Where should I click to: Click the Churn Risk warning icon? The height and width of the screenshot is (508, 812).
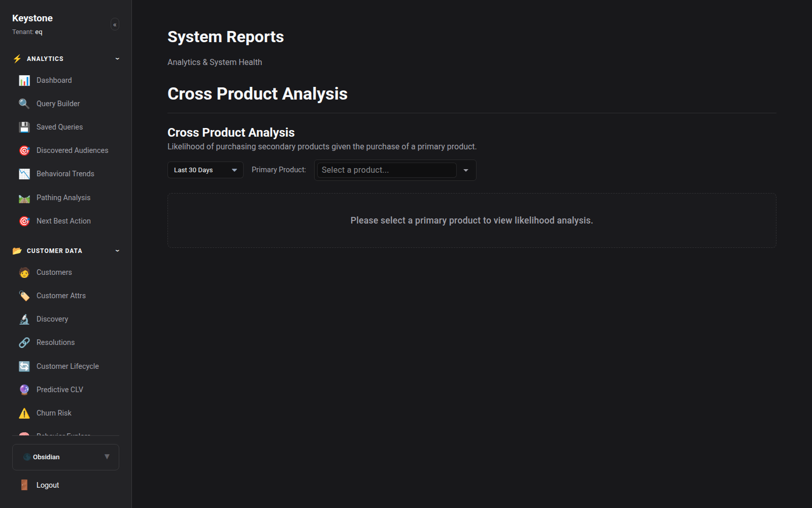point(24,413)
